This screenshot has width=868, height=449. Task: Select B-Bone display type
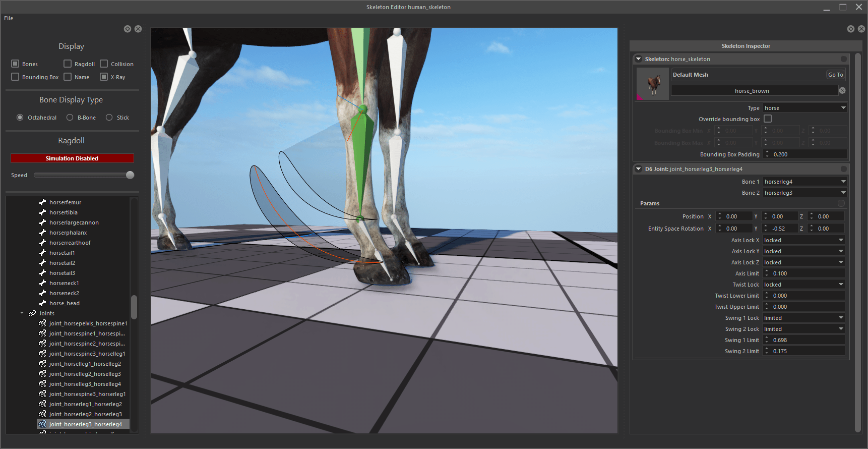69,118
